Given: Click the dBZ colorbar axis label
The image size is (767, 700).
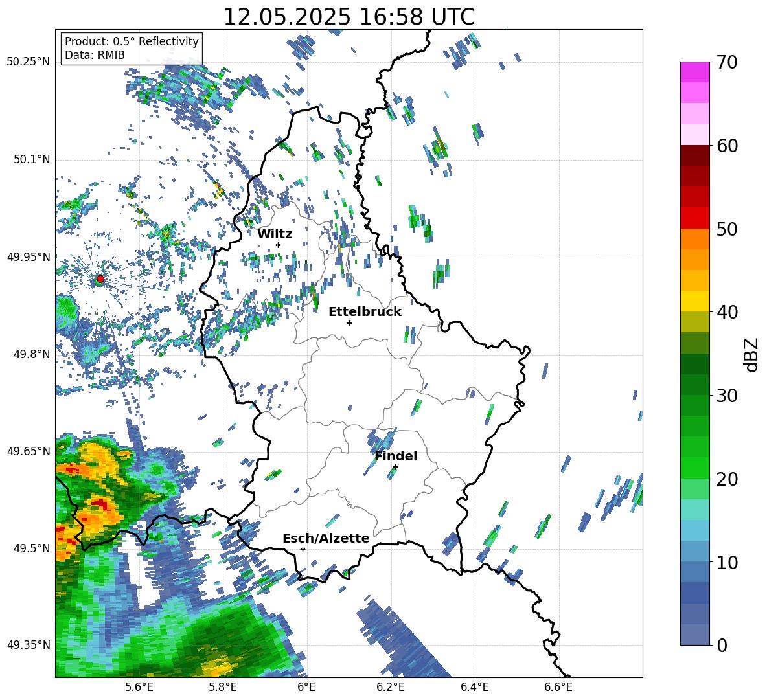Looking at the screenshot, I should 752,354.
